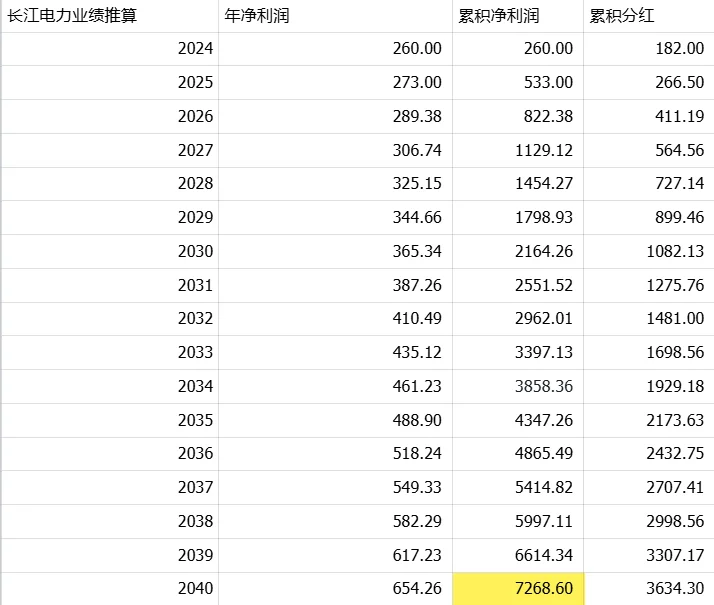This screenshot has height=605, width=714.
Task: Select annual net profit cell 344.66
Action: tap(336, 218)
